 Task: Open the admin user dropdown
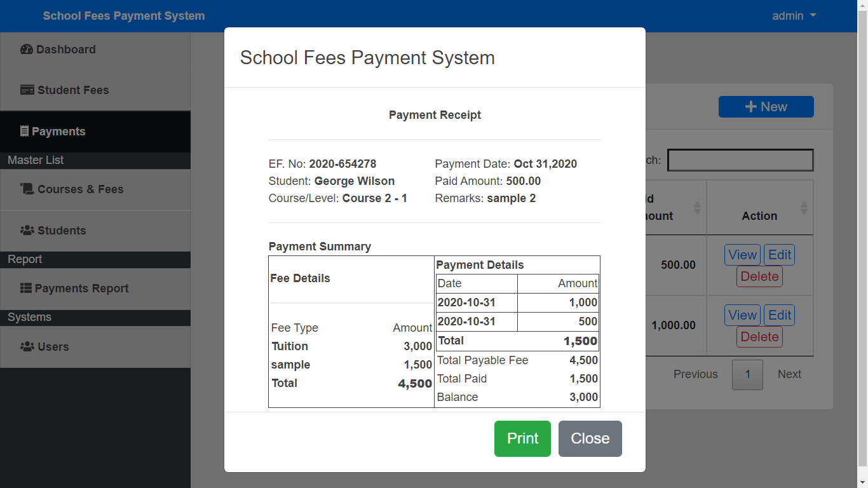click(x=794, y=16)
